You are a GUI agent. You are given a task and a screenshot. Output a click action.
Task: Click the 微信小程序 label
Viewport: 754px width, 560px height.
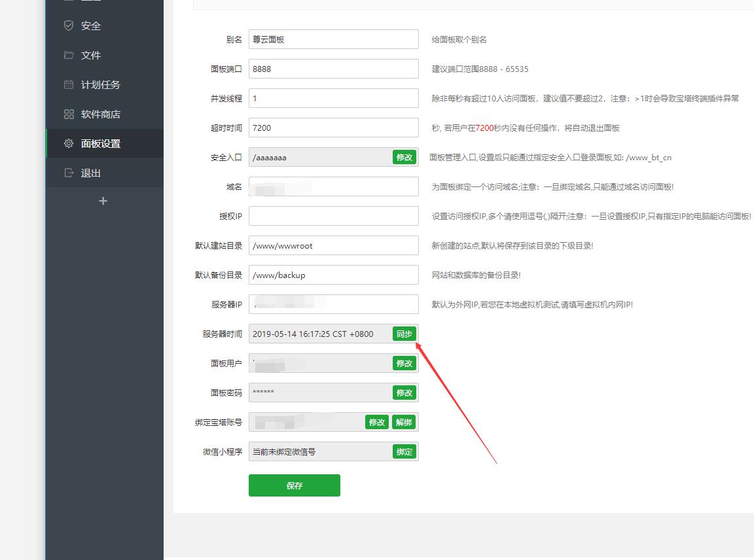pyautogui.click(x=222, y=451)
